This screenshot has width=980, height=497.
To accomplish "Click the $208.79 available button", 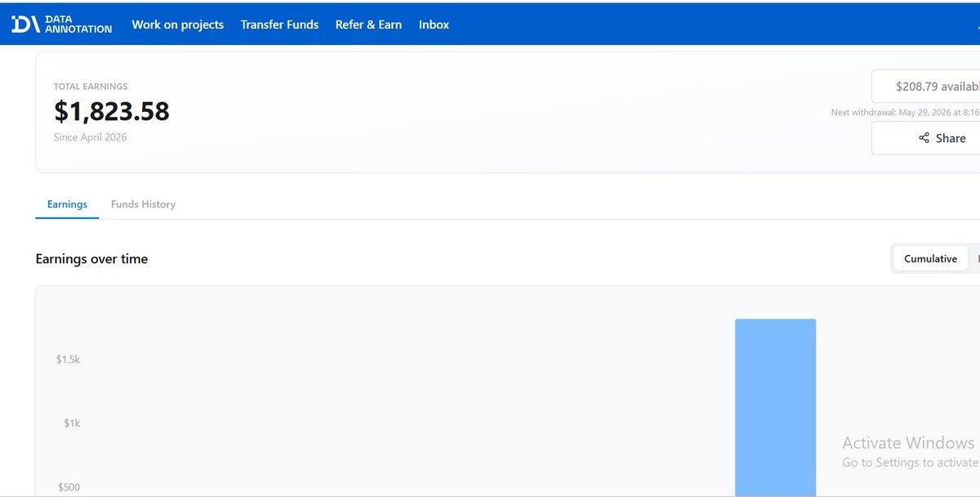I will (926, 86).
